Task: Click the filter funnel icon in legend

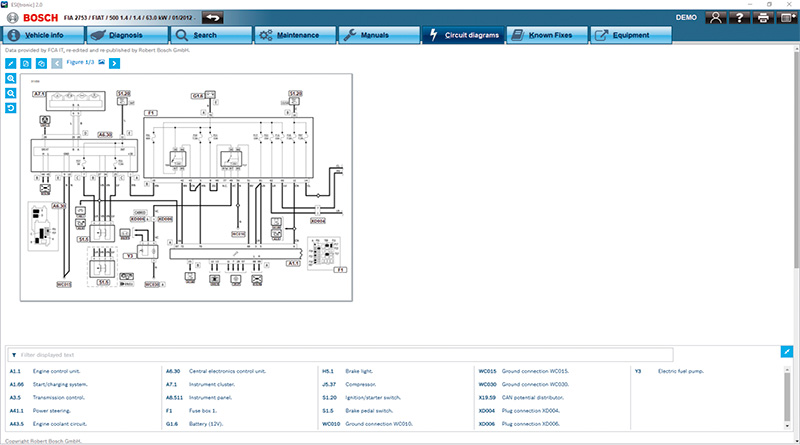Action: (14, 355)
